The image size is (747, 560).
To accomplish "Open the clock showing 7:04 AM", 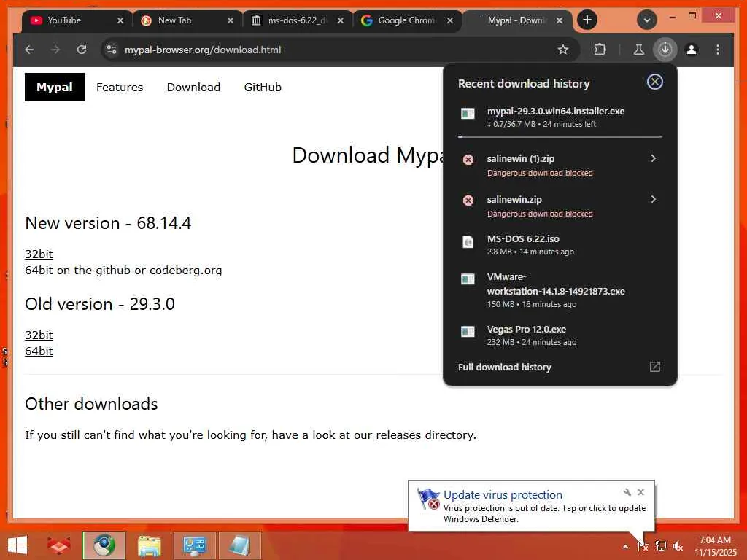I will tap(715, 546).
